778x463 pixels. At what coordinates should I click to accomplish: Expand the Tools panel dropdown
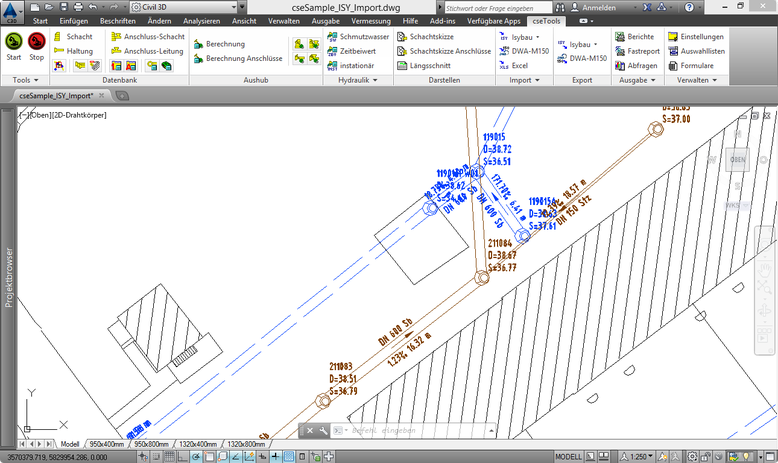coord(25,80)
